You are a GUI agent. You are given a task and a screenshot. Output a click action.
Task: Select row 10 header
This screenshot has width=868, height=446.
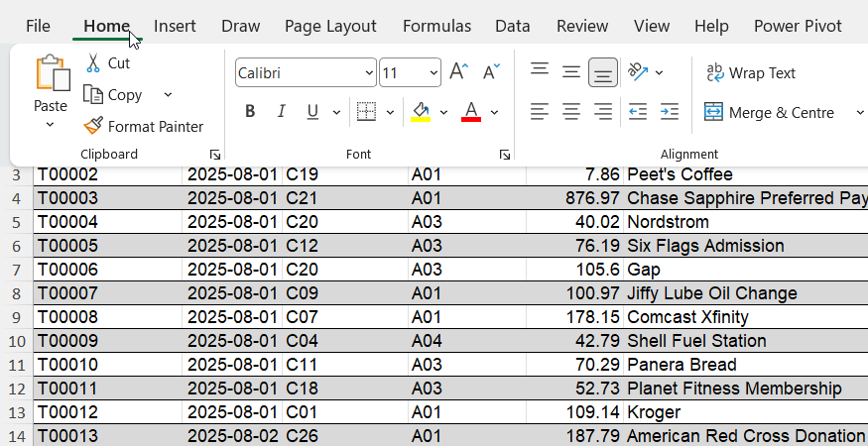click(x=17, y=340)
